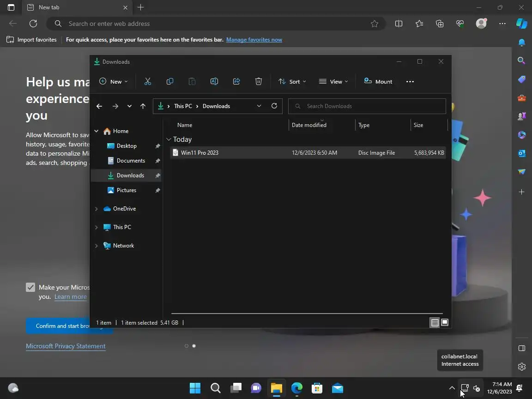
Task: Select the Win11 Pro 2023 file
Action: 308,153
